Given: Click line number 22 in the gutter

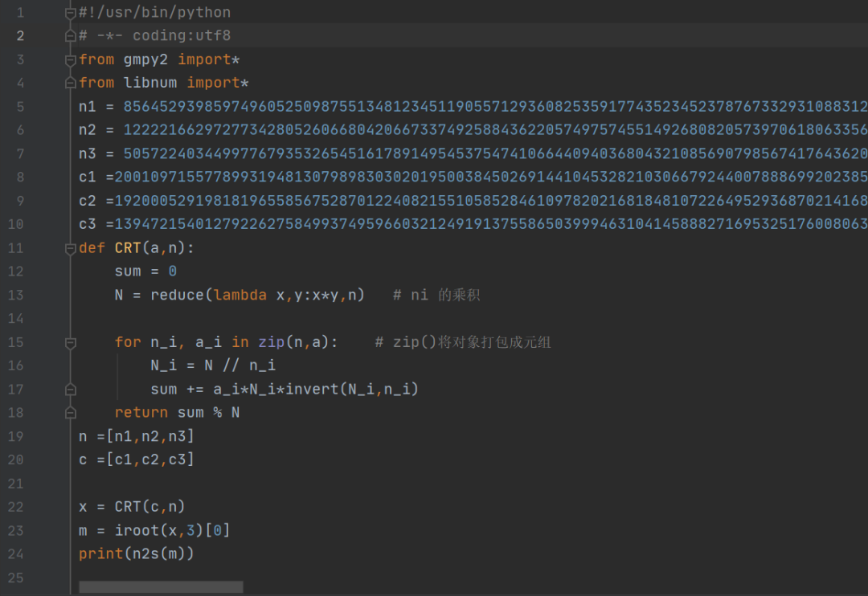Looking at the screenshot, I should (16, 507).
